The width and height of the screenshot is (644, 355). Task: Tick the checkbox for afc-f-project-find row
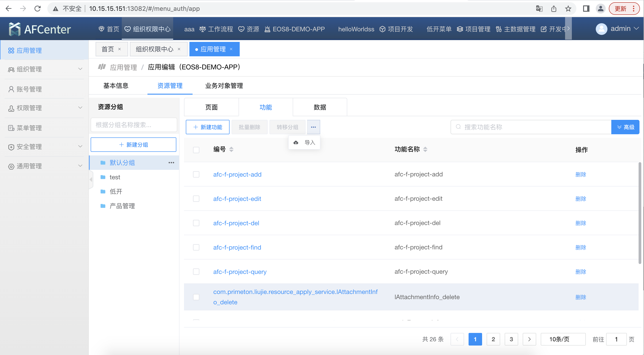coord(196,247)
